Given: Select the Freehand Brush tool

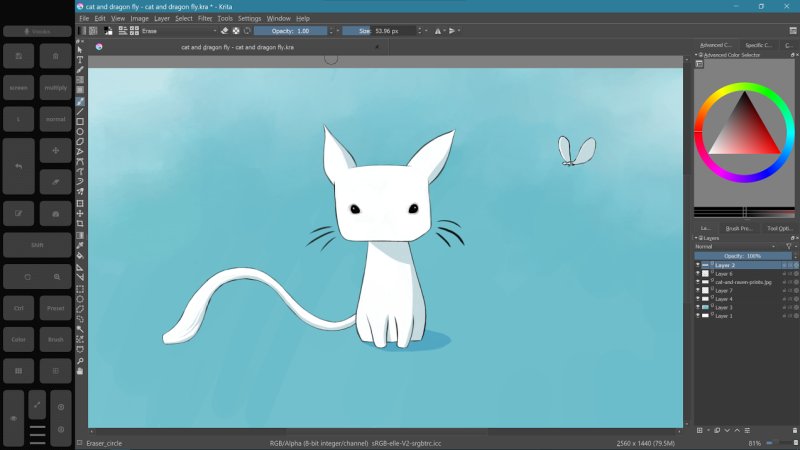Looking at the screenshot, I should [x=80, y=101].
